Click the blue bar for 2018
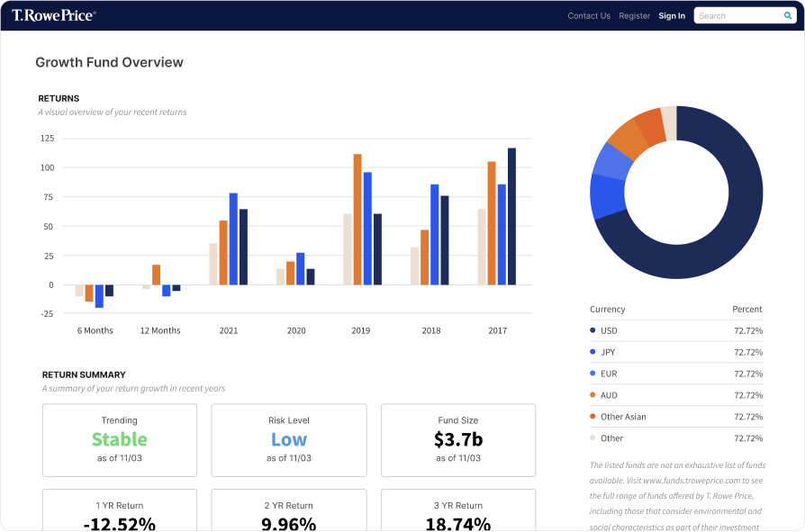Screen dimensions: 805x532 434,234
